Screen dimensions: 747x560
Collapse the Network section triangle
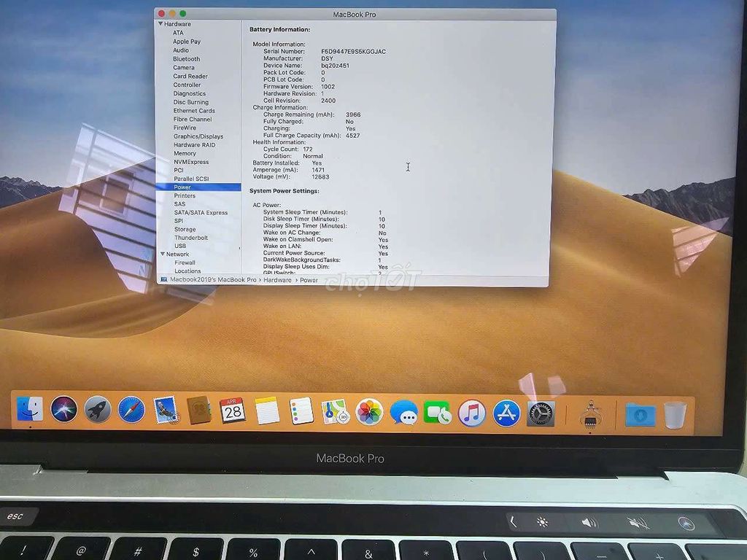[163, 254]
